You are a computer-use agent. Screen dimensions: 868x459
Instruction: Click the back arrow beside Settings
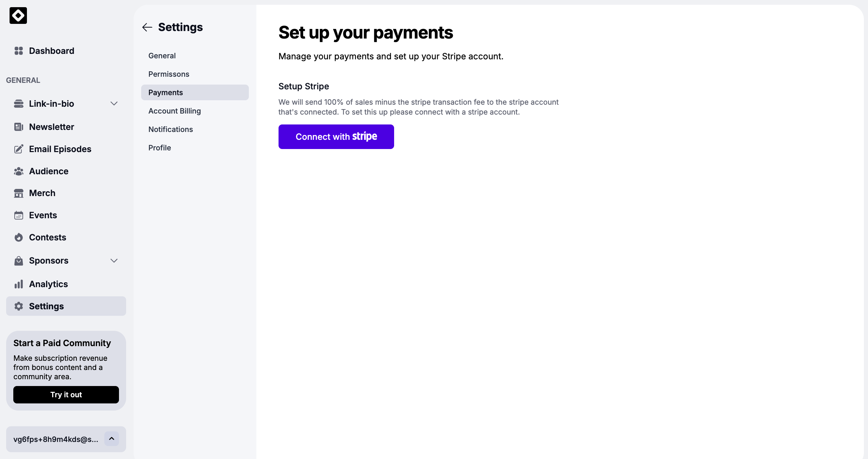[147, 27]
